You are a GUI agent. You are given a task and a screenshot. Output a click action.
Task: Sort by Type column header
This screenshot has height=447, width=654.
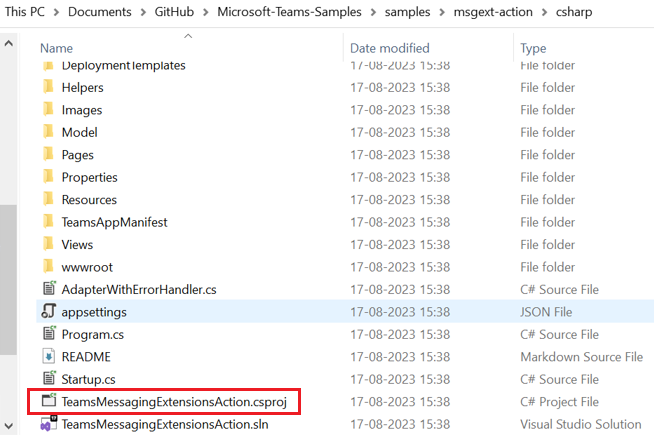click(x=533, y=48)
